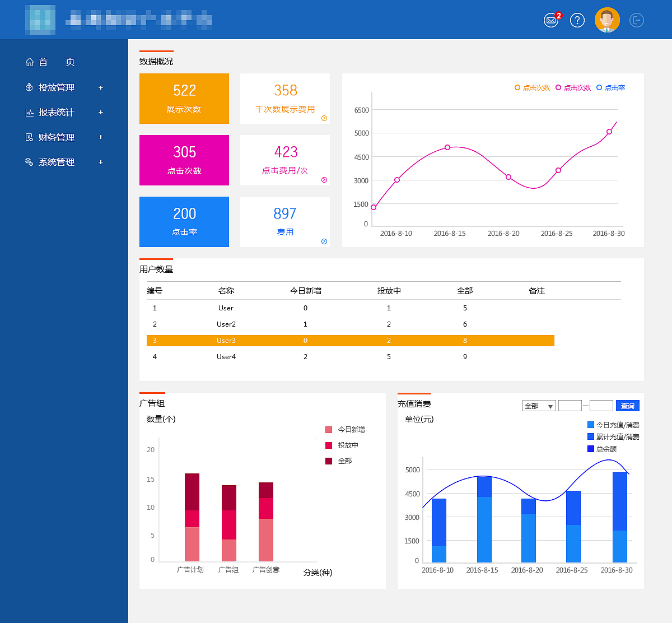
Task: Click the home icon beside 首页
Action: pos(30,62)
